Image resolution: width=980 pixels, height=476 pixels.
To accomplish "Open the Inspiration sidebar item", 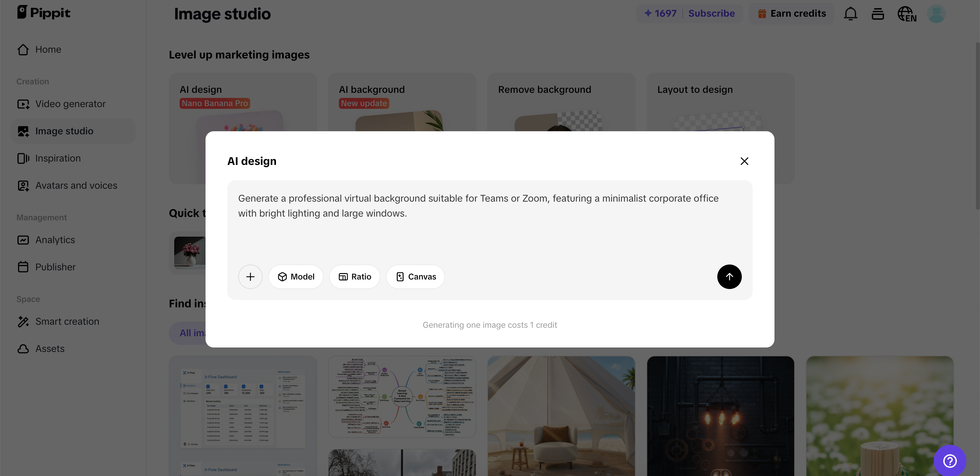I will [x=58, y=158].
